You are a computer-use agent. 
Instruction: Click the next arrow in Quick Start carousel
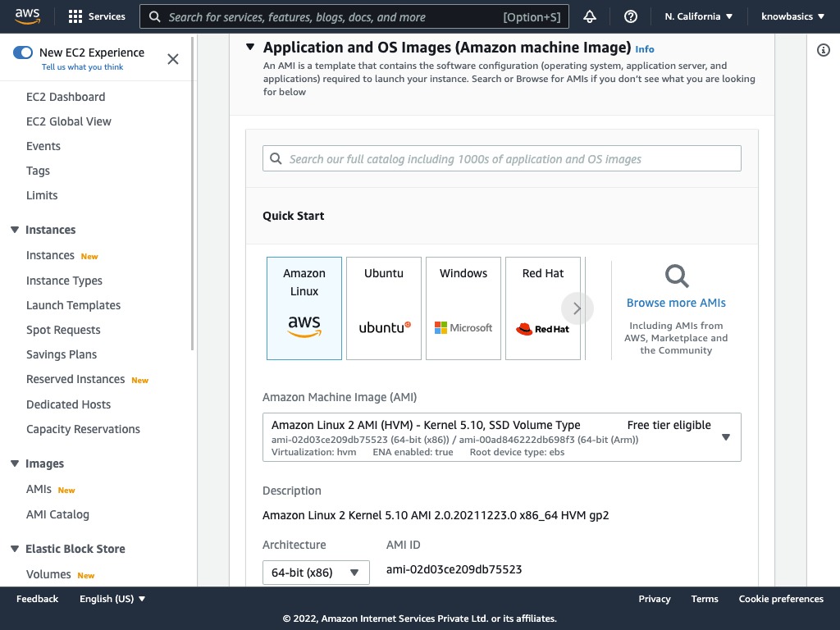tap(577, 308)
